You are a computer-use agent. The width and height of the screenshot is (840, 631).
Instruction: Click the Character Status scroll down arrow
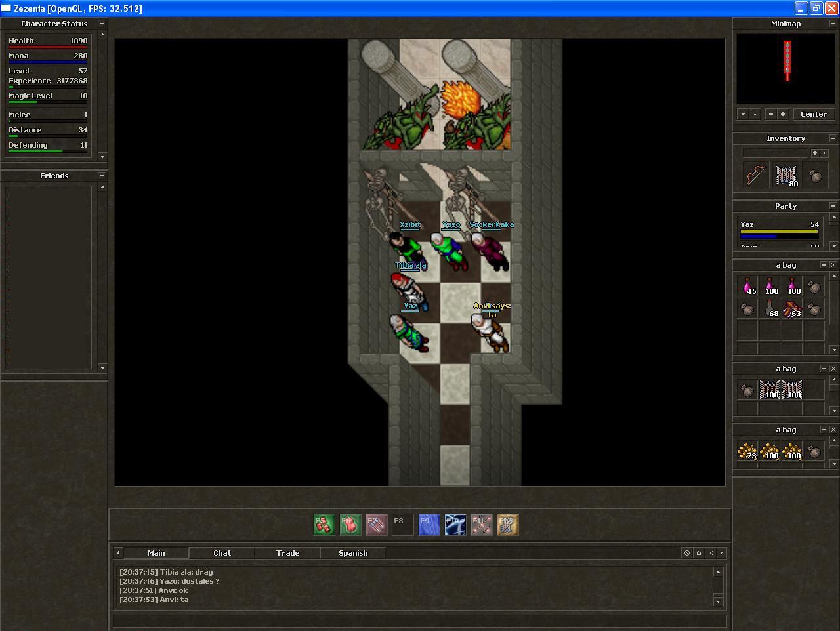coord(102,157)
